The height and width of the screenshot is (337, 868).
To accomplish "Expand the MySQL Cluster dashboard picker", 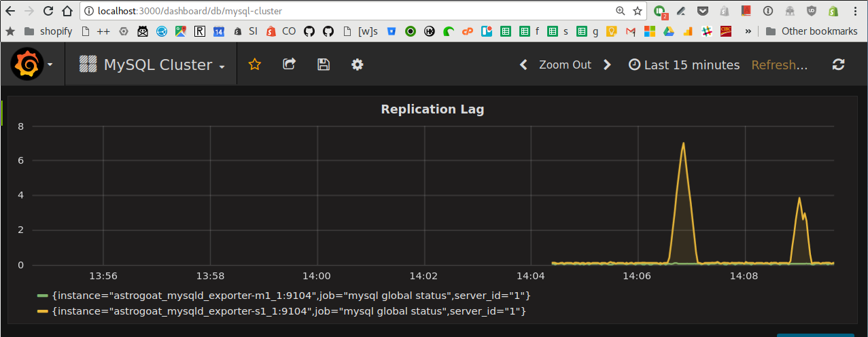I will [152, 65].
